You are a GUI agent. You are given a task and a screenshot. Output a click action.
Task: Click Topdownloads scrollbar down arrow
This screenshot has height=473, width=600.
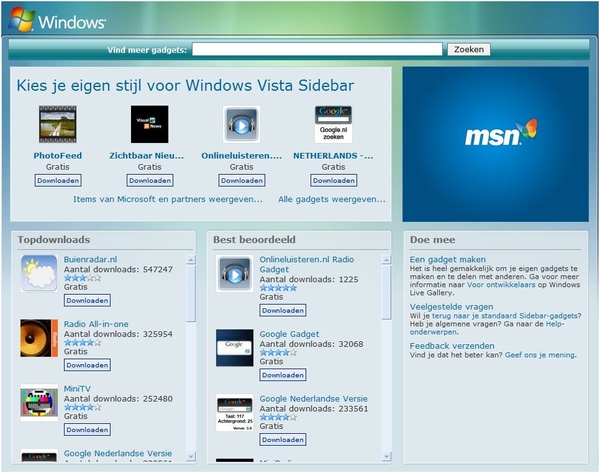(191, 456)
